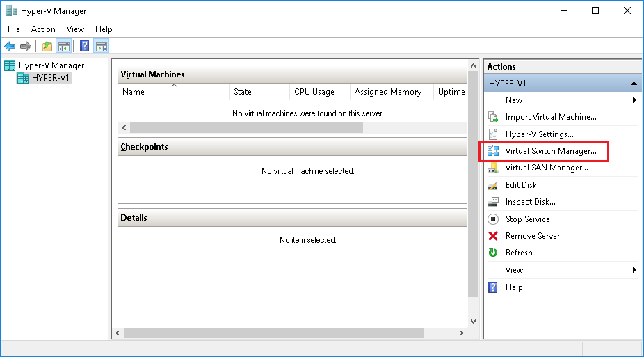Maximize the Hyper-V Manager window
This screenshot has width=644, height=357.
click(595, 10)
